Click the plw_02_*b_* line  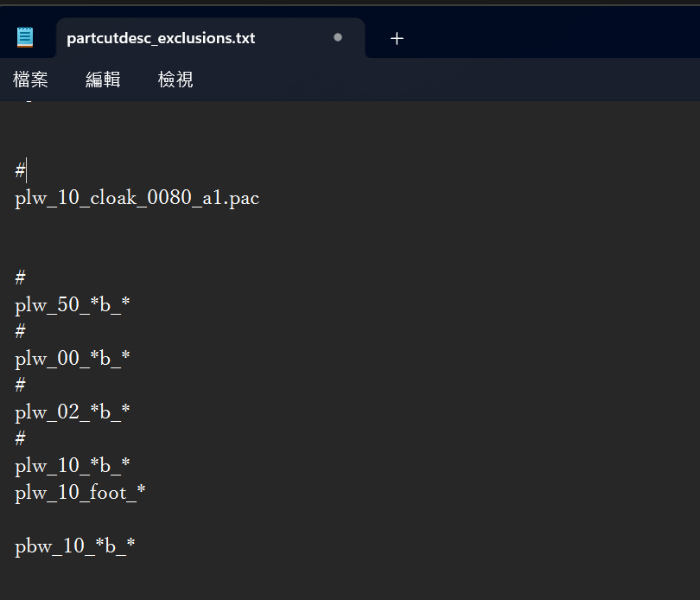coord(73,412)
